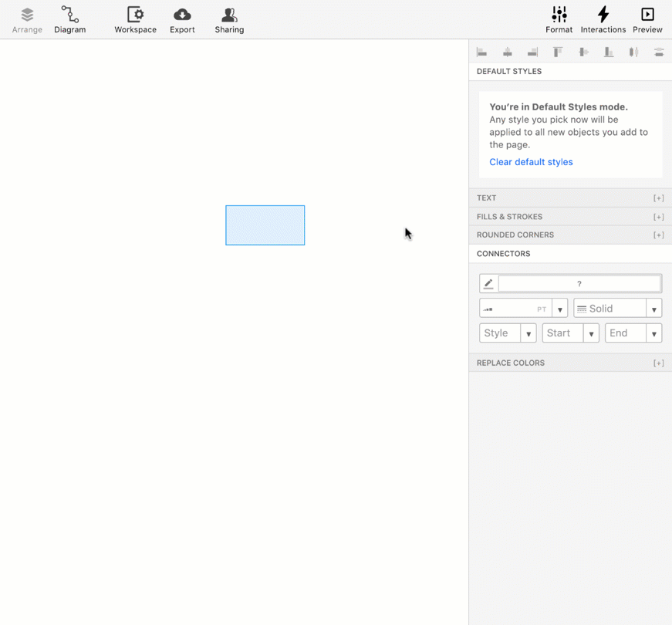
Task: Click the Clear default styles link
Action: tap(531, 161)
